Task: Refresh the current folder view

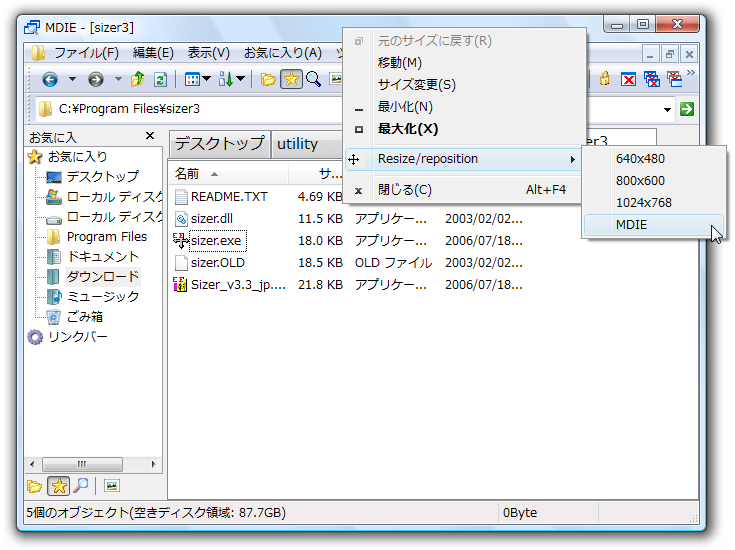Action: tap(160, 80)
